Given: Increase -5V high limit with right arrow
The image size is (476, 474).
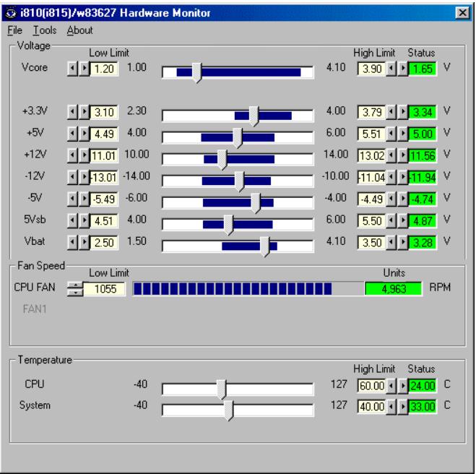Looking at the screenshot, I should [402, 199].
